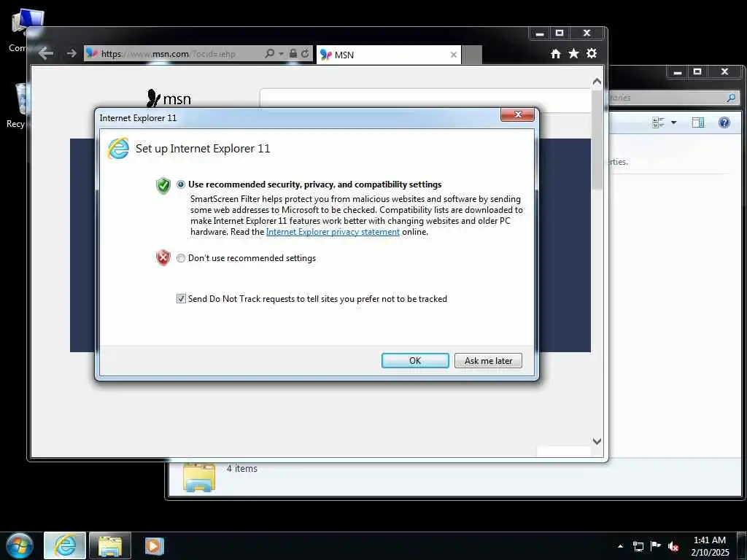Launch Windows Media Player from taskbar
Screen dimensions: 747x560
point(154,545)
